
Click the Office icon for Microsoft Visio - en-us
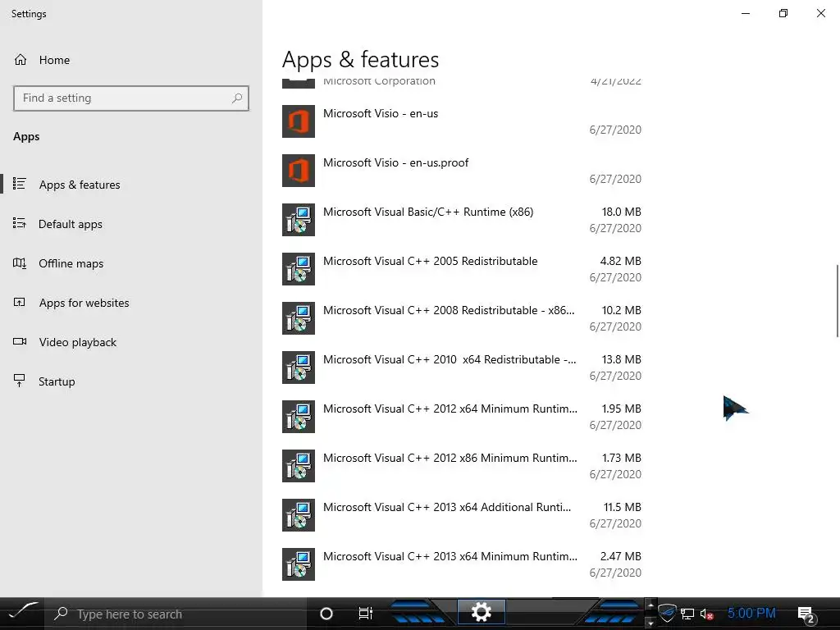pos(299,121)
